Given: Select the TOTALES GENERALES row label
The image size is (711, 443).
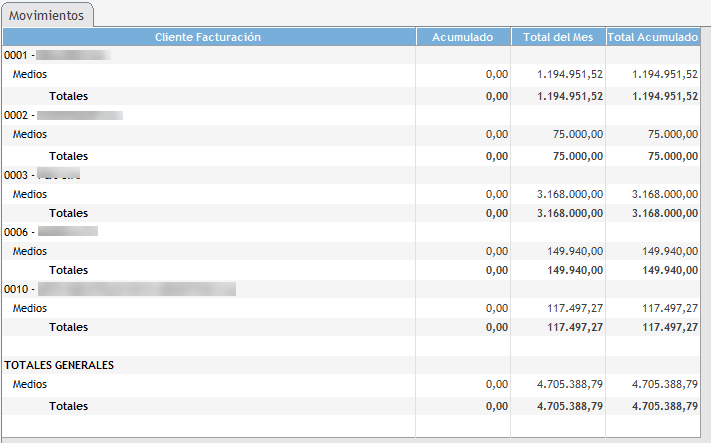Looking at the screenshot, I should tap(59, 366).
